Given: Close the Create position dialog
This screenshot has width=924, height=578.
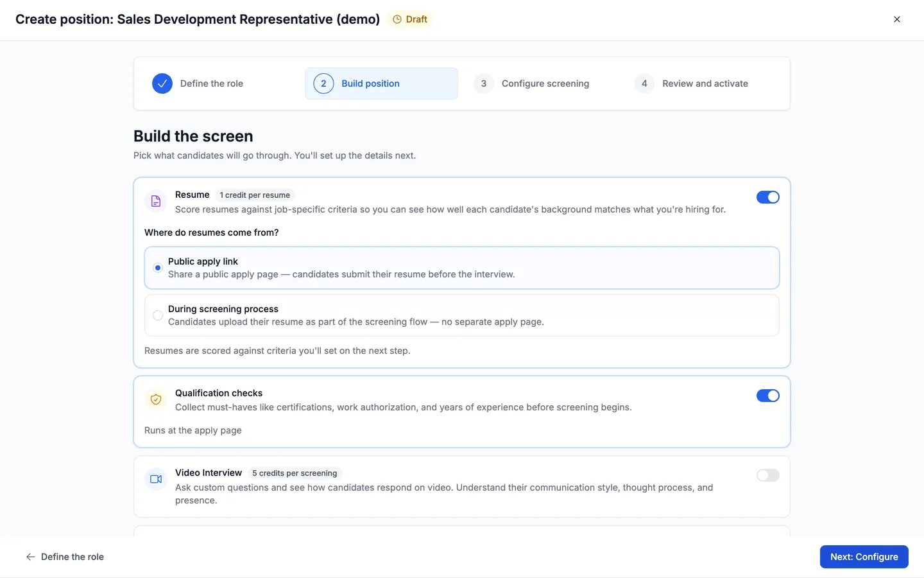Looking at the screenshot, I should [897, 19].
